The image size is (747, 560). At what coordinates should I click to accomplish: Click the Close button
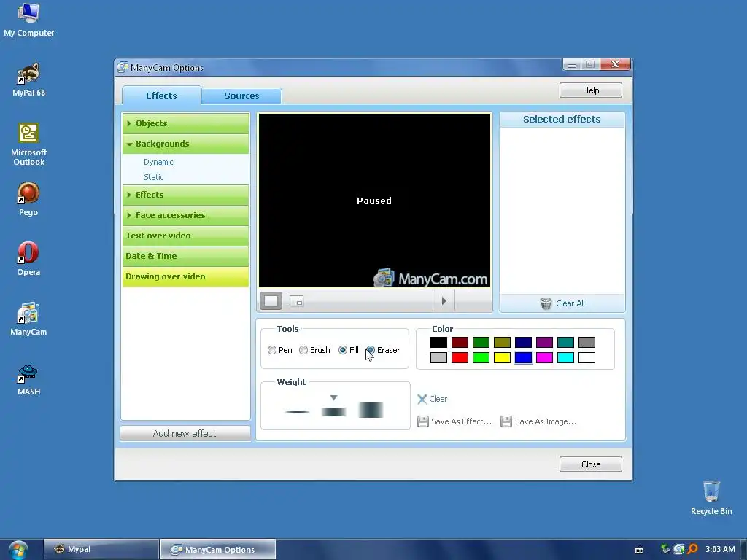[x=591, y=464]
